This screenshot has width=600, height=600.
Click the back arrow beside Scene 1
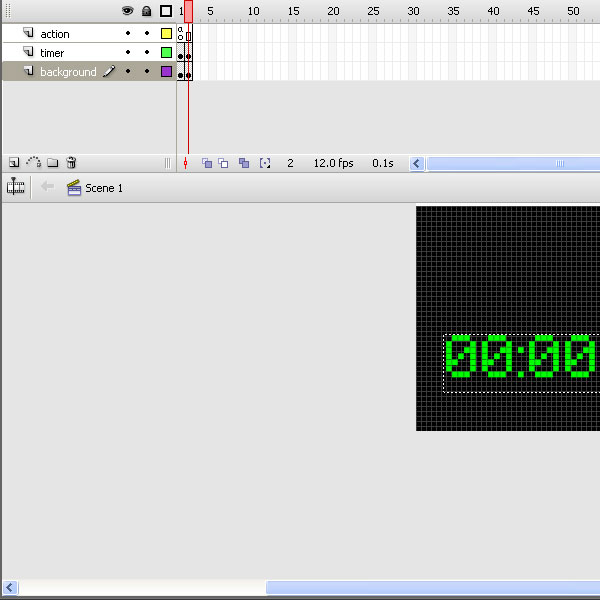[x=47, y=187]
